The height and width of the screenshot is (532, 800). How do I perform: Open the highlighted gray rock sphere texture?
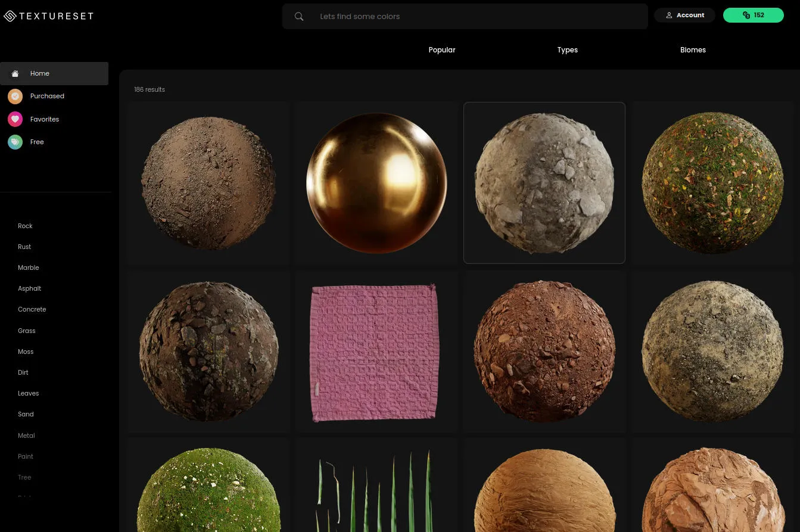pos(544,183)
